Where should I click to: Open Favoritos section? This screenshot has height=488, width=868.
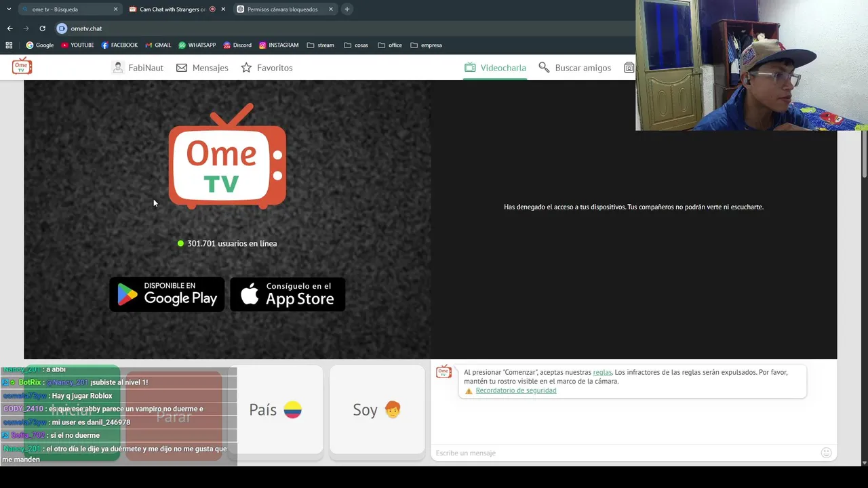tap(267, 68)
